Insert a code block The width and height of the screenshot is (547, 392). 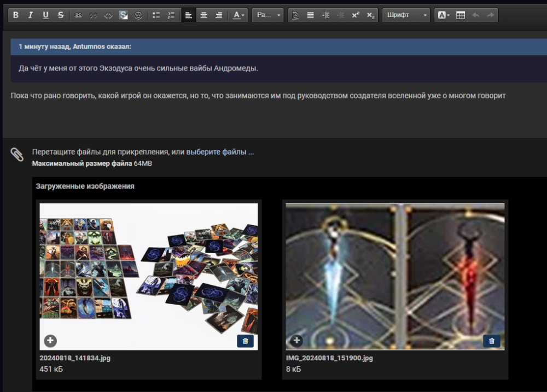coord(108,15)
